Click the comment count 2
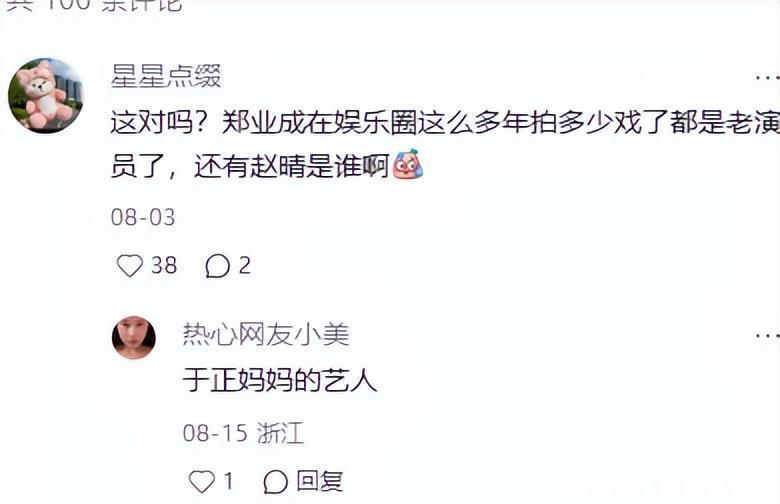 pos(244,266)
